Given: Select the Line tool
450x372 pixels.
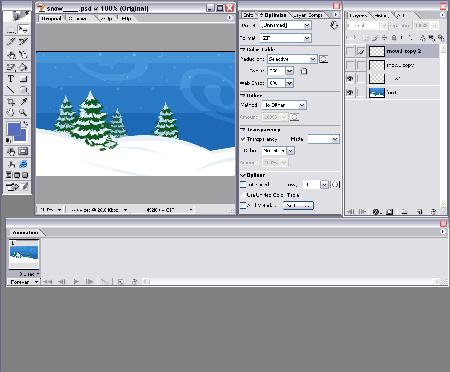Looking at the screenshot, I should [x=11, y=90].
